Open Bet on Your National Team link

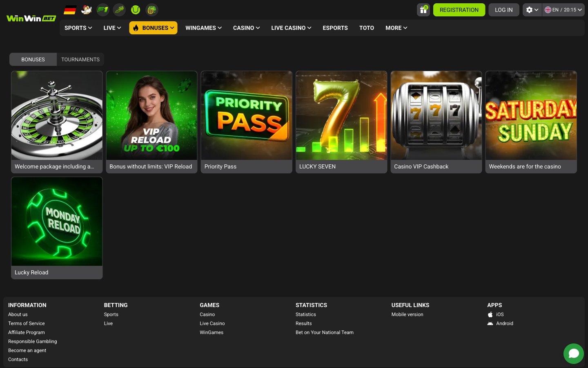tap(325, 332)
